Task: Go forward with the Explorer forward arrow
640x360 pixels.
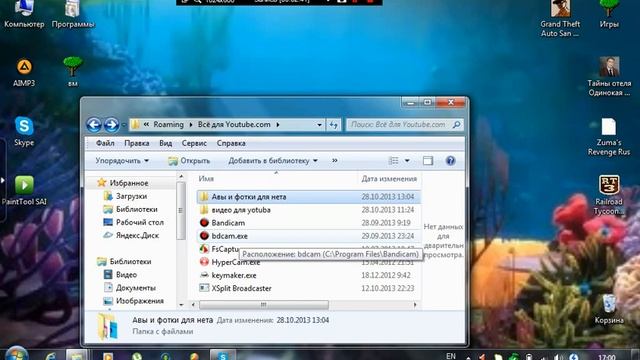Action: click(x=111, y=125)
